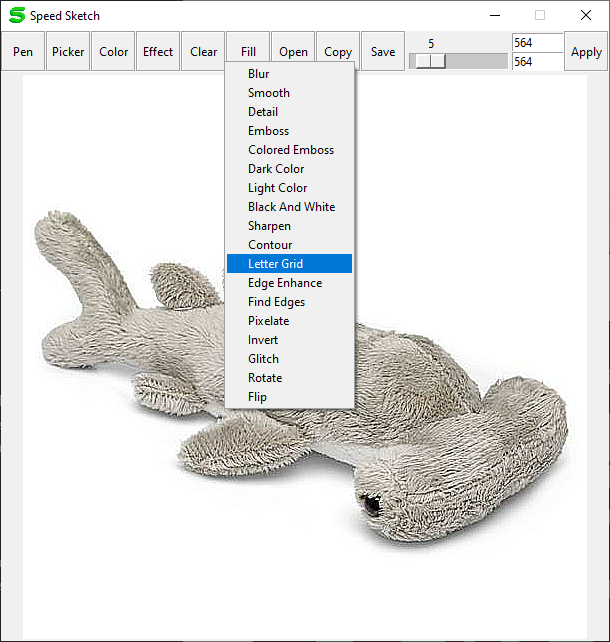Select the Pen tool button
The image size is (610, 642).
[23, 52]
